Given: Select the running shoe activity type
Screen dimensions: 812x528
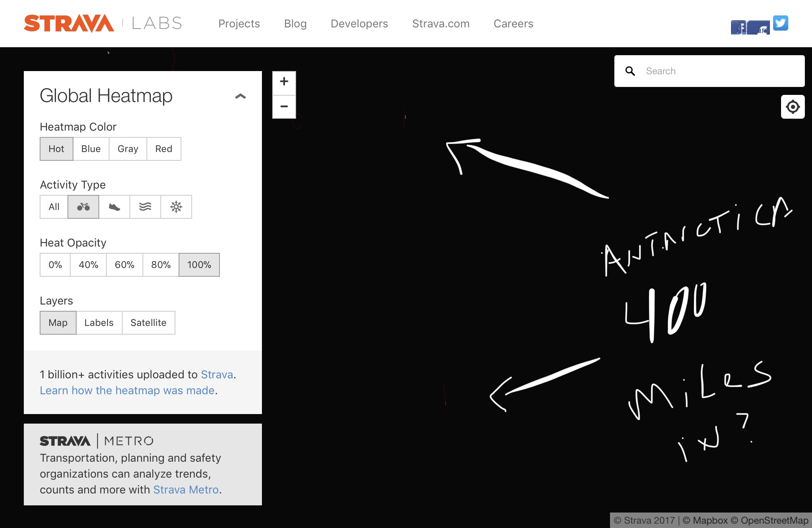Looking at the screenshot, I should (114, 207).
